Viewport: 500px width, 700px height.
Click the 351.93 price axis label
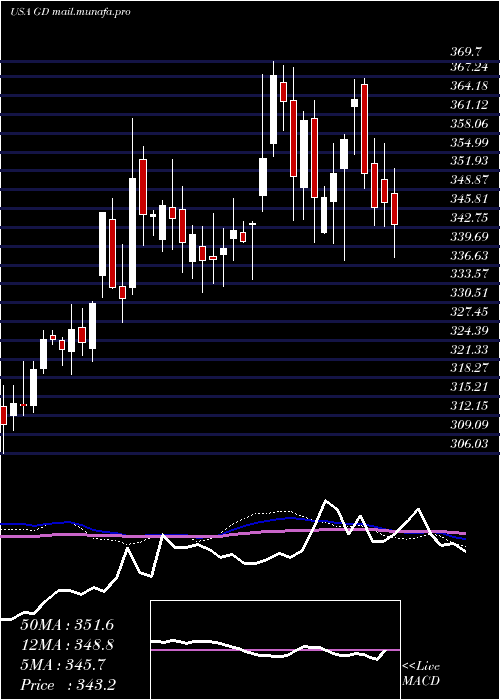tap(469, 161)
